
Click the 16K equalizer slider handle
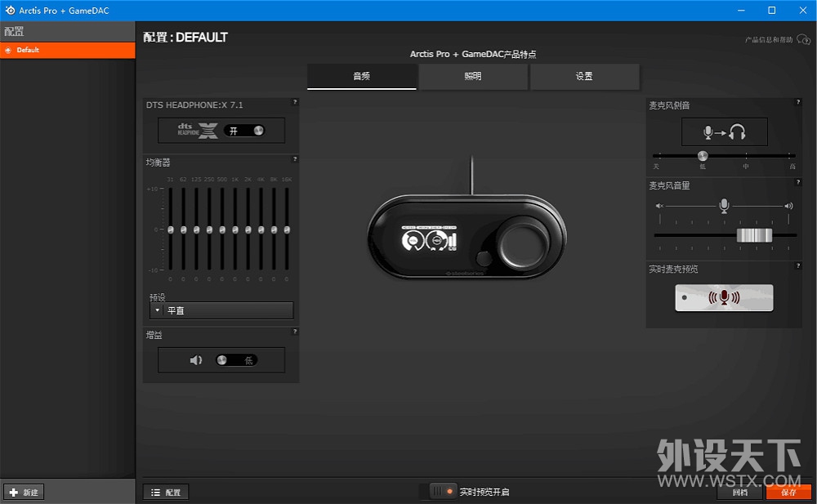pyautogui.click(x=287, y=230)
